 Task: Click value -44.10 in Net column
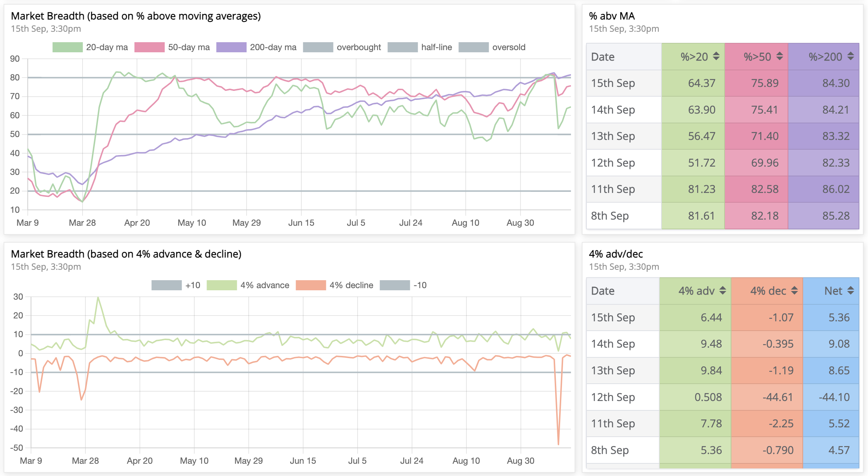834,397
